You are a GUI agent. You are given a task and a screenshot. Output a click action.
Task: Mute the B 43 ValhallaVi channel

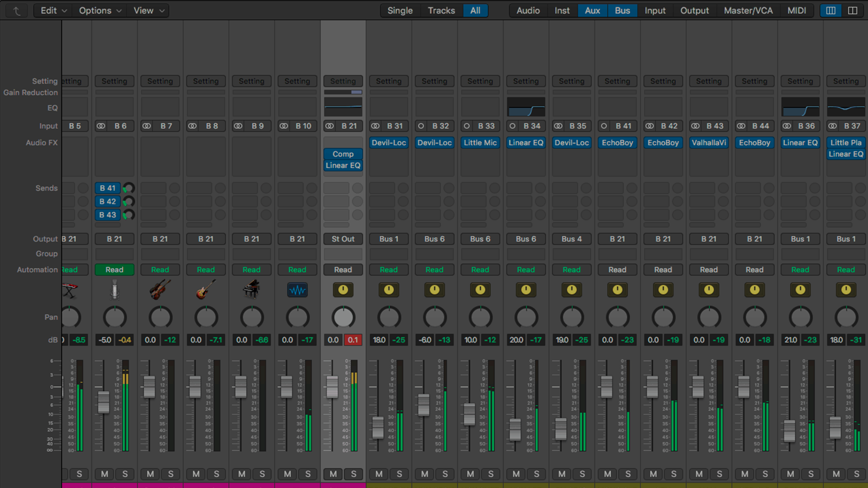(699, 474)
